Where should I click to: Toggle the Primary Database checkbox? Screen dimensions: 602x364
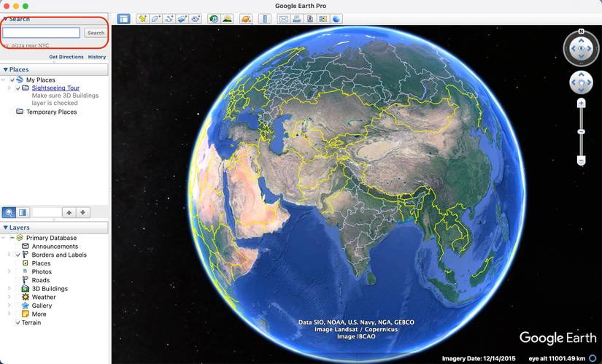[12, 238]
